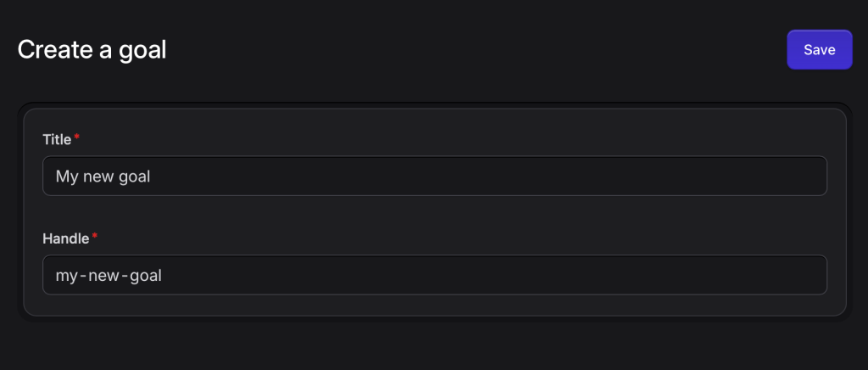Viewport: 868px width, 370px height.
Task: Click the Title field label
Action: (x=57, y=139)
